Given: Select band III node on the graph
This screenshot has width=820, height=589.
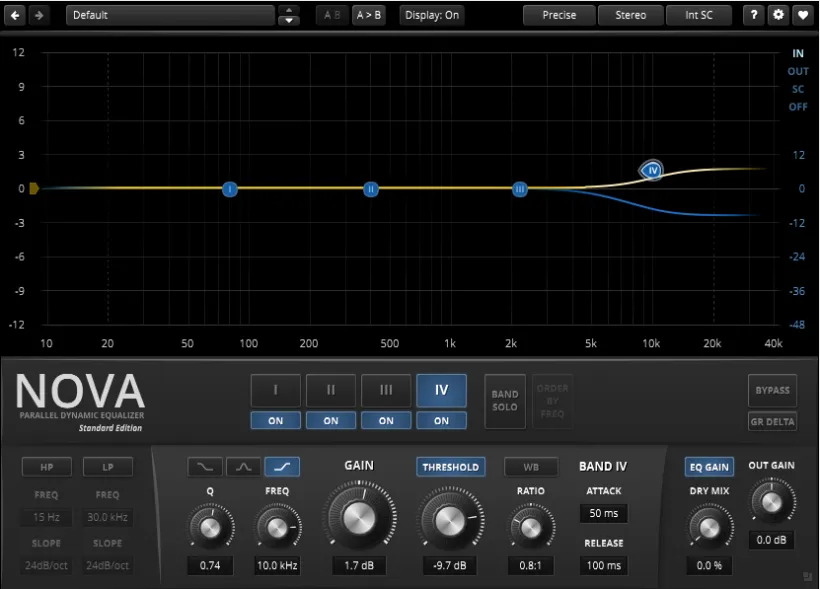Looking at the screenshot, I should [520, 189].
